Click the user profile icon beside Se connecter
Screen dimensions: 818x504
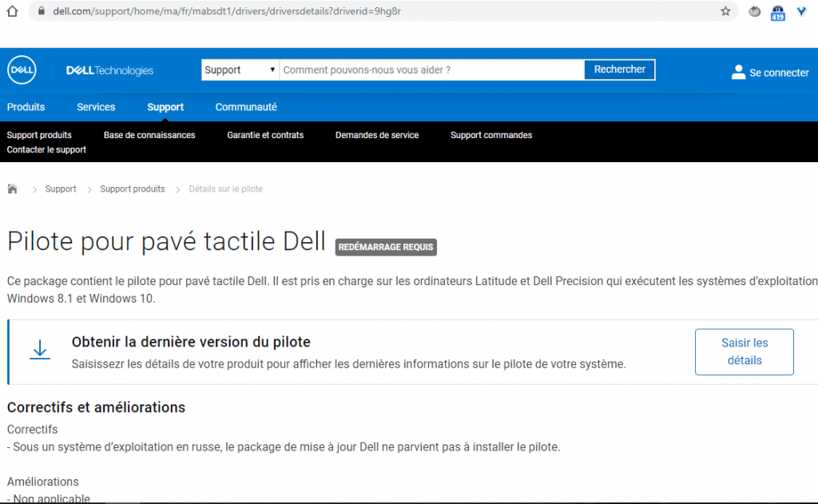click(738, 72)
